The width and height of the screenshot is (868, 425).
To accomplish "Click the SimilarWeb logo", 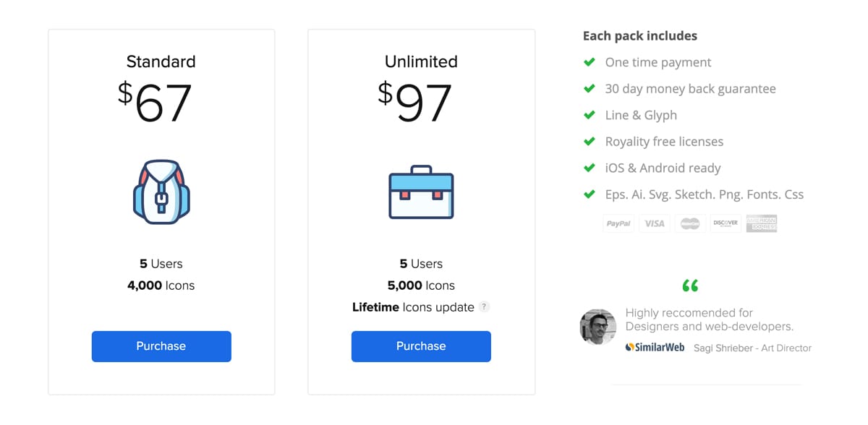I will (x=655, y=348).
